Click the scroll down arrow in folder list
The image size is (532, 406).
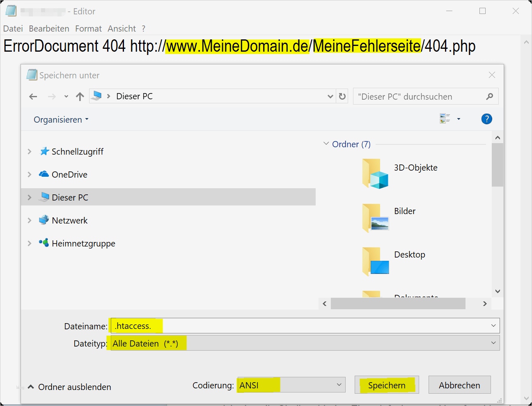click(x=498, y=291)
